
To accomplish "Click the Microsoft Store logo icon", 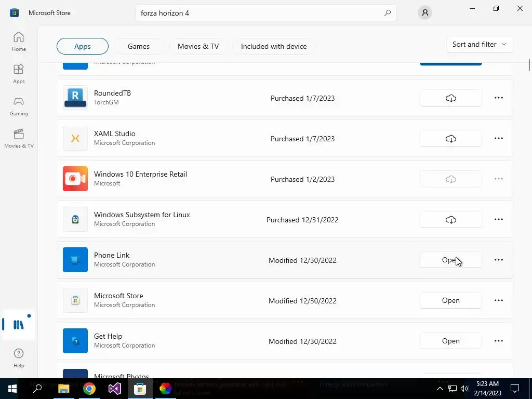I will [14, 13].
